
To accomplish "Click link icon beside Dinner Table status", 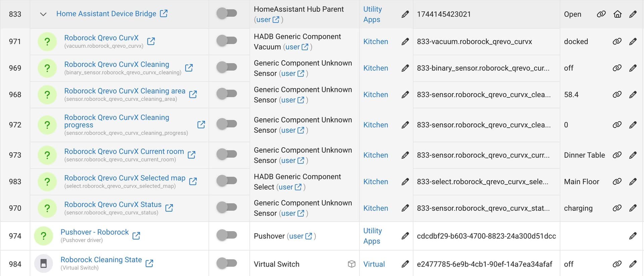I will tap(617, 155).
